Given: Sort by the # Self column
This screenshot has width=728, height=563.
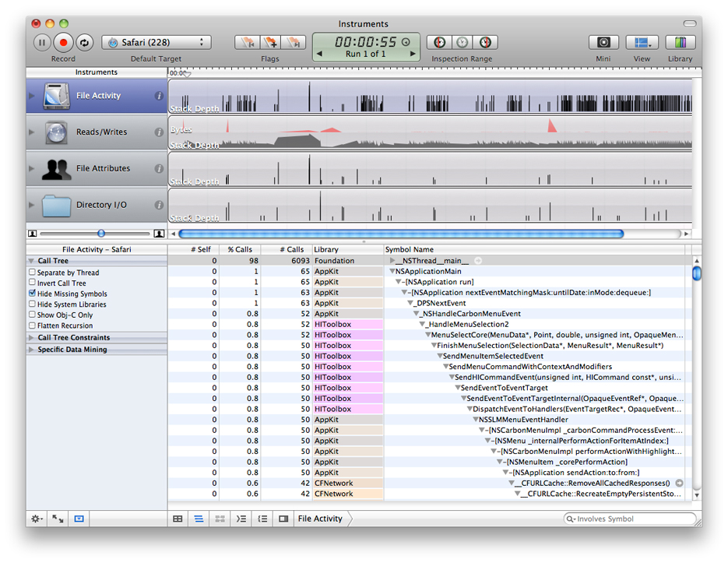Looking at the screenshot, I should tap(194, 249).
